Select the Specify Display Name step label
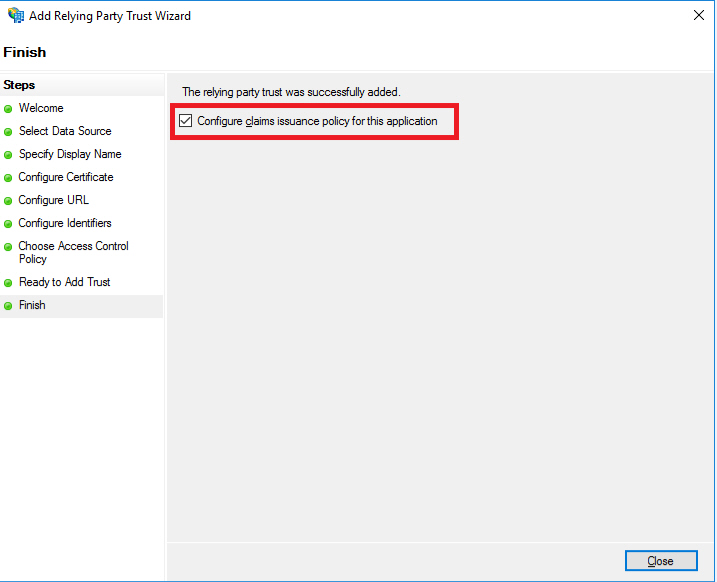The image size is (717, 582). pos(69,154)
